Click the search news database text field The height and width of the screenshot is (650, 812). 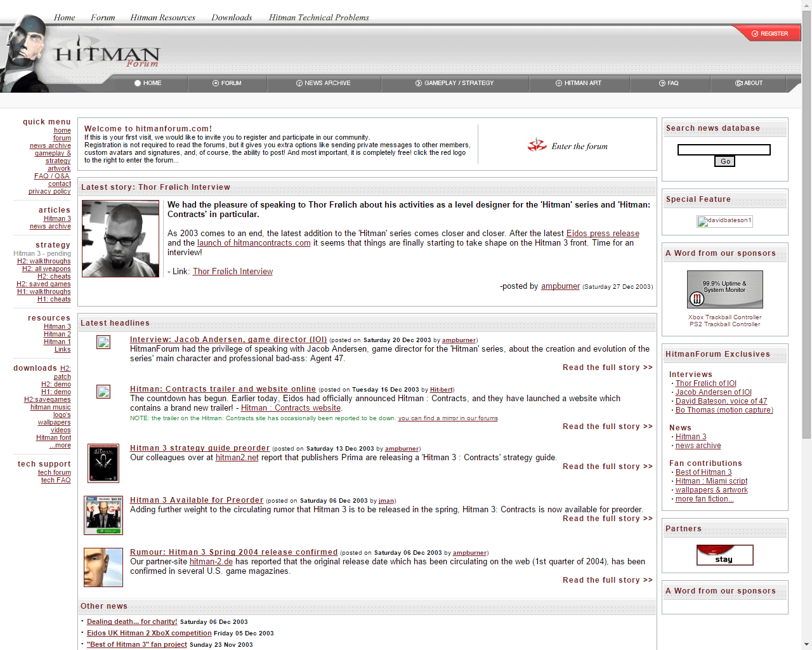pos(724,150)
